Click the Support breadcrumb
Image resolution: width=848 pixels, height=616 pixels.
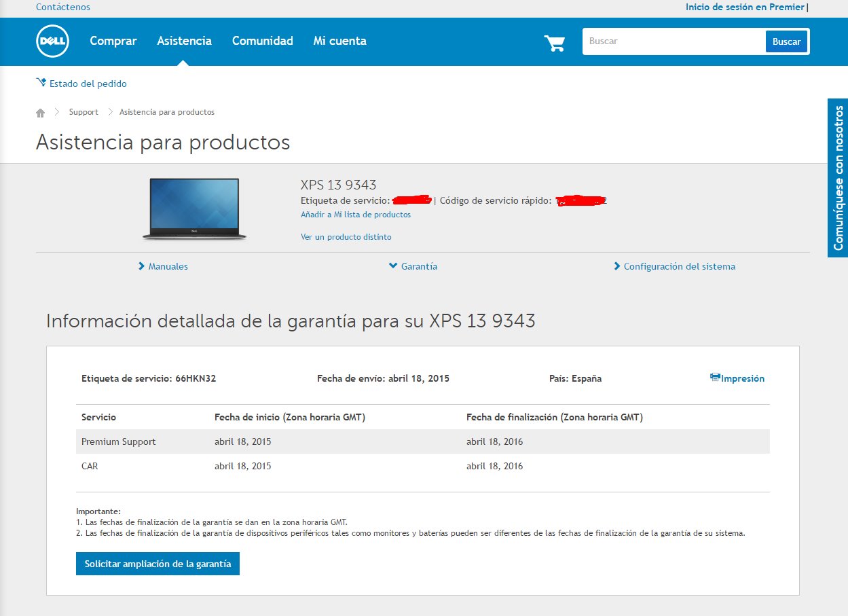(x=84, y=112)
